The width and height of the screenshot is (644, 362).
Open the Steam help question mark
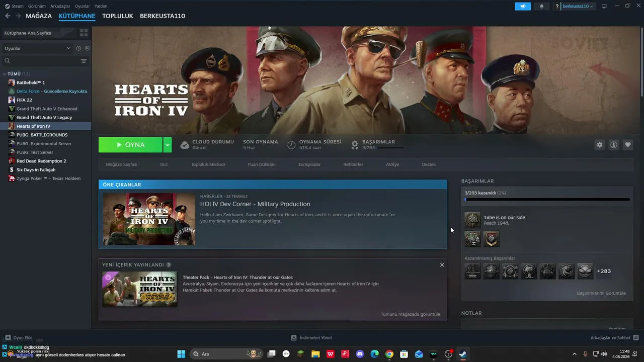click(x=557, y=6)
